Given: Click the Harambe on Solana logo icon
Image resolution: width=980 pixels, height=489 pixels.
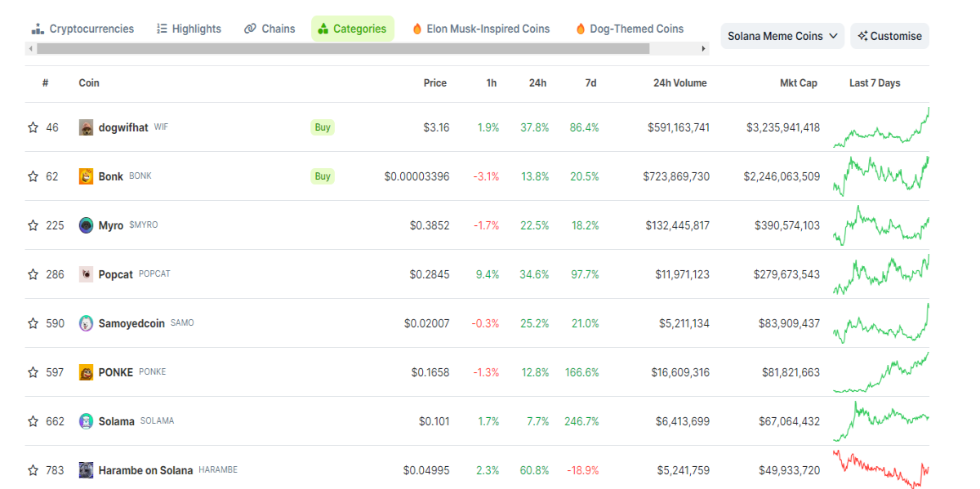Looking at the screenshot, I should click(x=86, y=470).
